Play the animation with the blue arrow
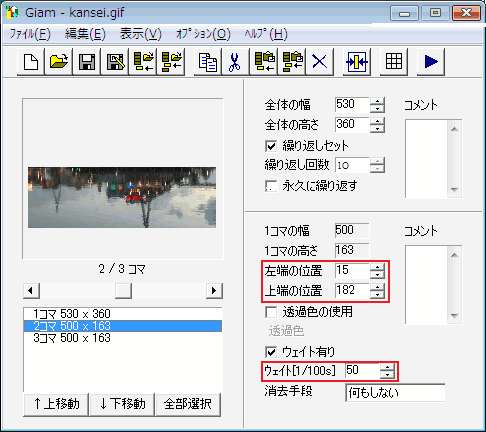The width and height of the screenshot is (486, 432). tap(431, 62)
